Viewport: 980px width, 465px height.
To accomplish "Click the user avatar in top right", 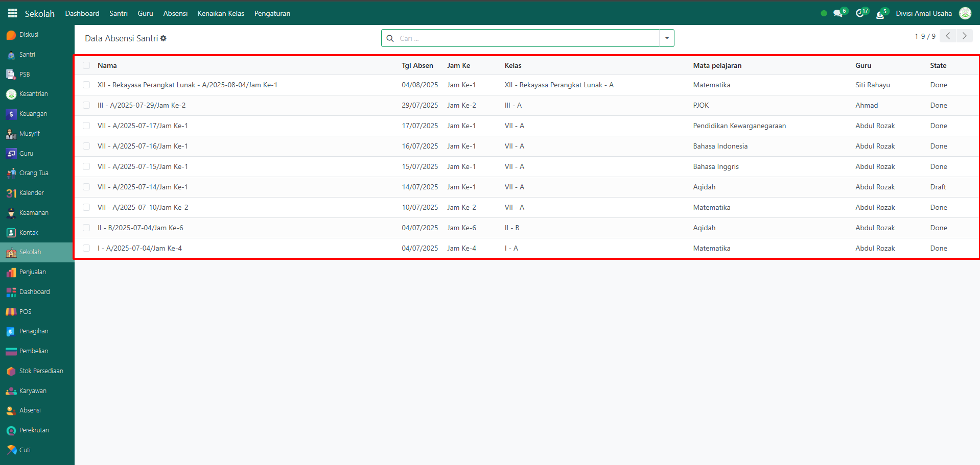I will [965, 14].
